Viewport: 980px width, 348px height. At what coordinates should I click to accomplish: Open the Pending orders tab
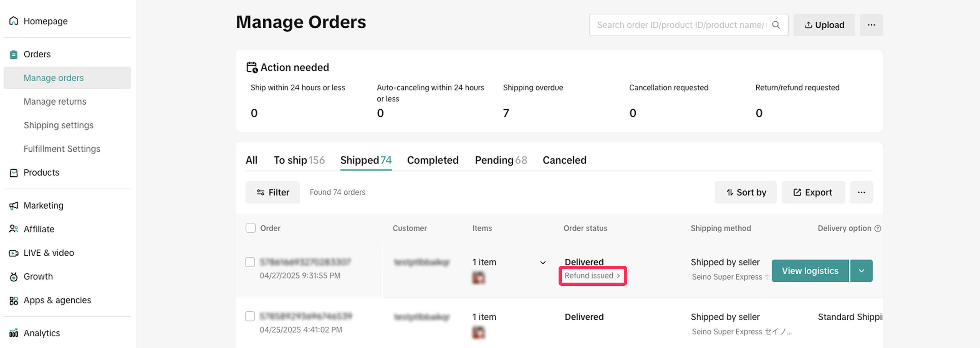point(501,160)
